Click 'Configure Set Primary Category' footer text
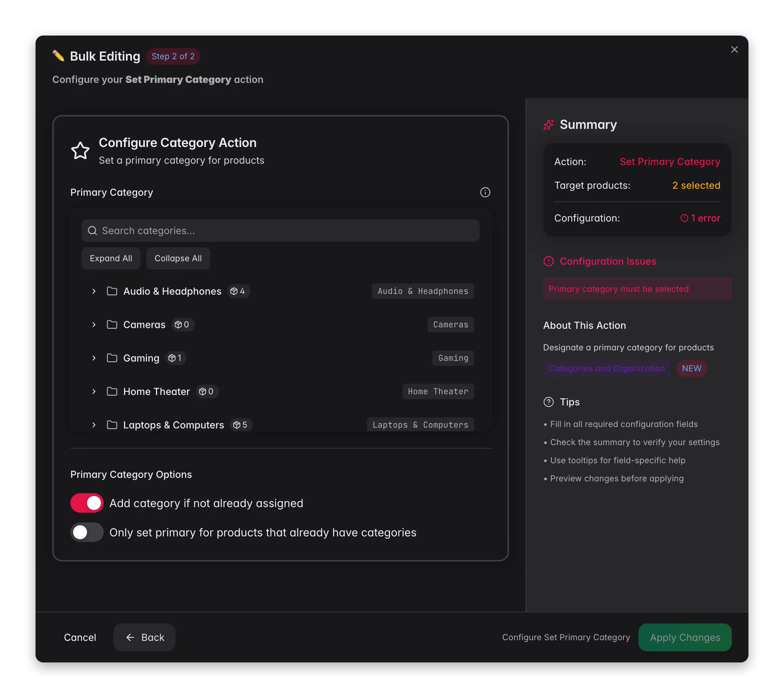 pyautogui.click(x=566, y=637)
